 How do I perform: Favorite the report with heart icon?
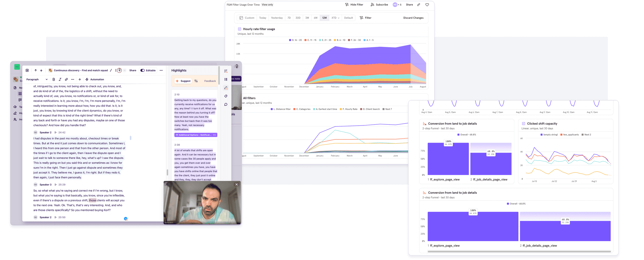427,5
